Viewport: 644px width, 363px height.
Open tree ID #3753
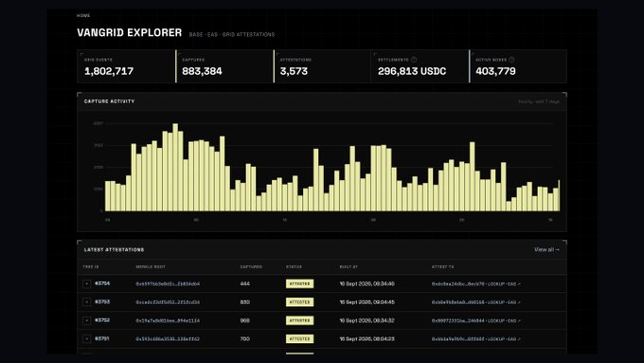[102, 301]
